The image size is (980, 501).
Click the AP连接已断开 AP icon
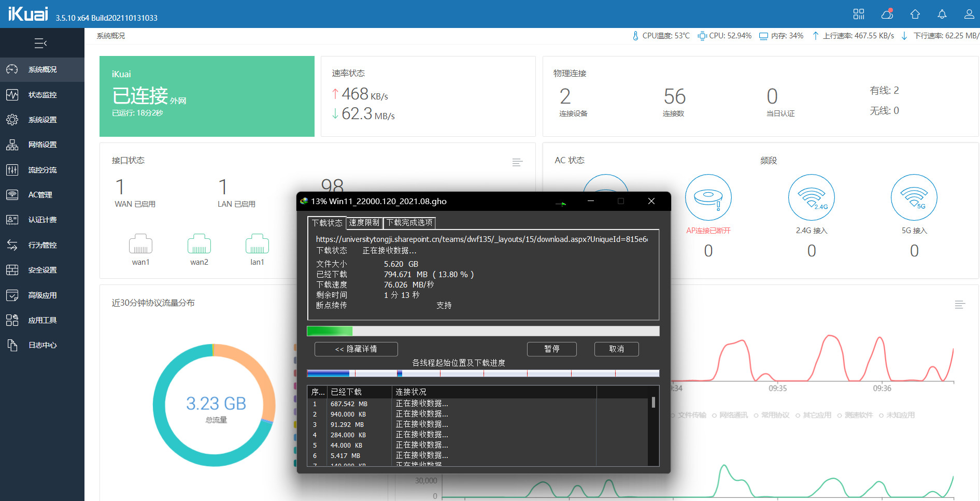[708, 197]
